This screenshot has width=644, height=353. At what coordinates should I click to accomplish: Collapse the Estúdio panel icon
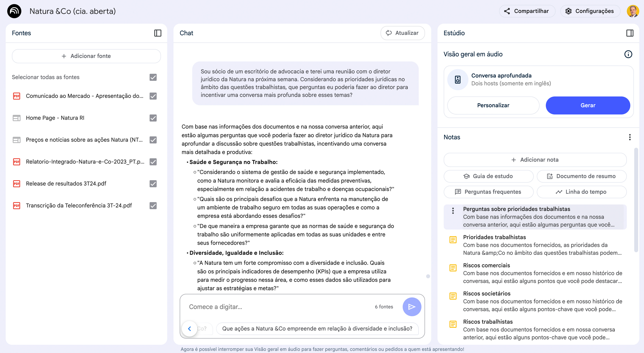point(630,33)
